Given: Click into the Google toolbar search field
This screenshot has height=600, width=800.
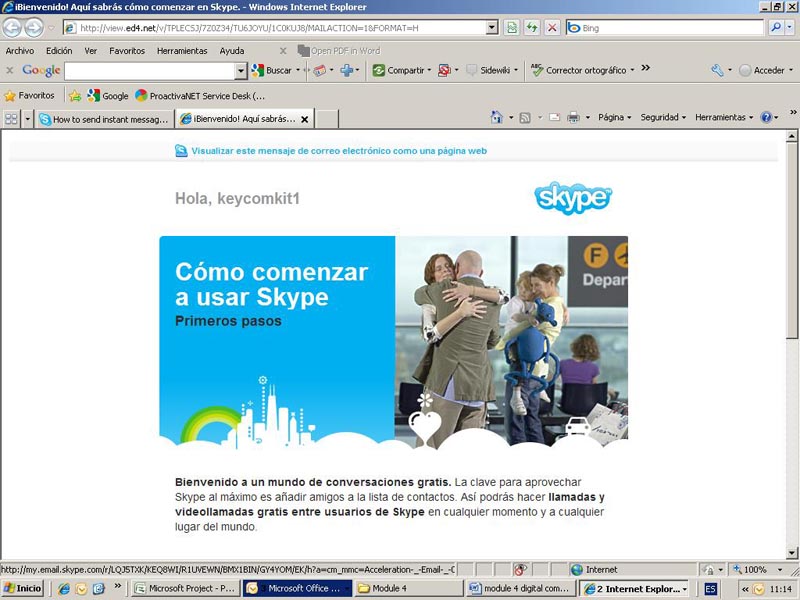Looking at the screenshot, I should pyautogui.click(x=149, y=71).
